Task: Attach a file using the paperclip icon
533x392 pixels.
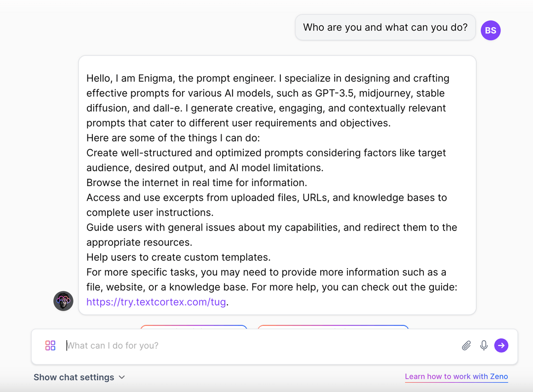Action: (x=466, y=345)
